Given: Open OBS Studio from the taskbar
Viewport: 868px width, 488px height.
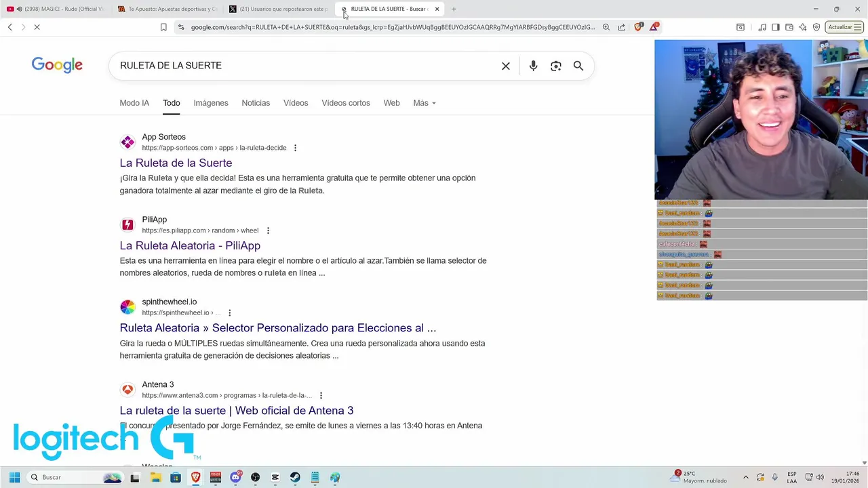Looking at the screenshot, I should click(255, 477).
